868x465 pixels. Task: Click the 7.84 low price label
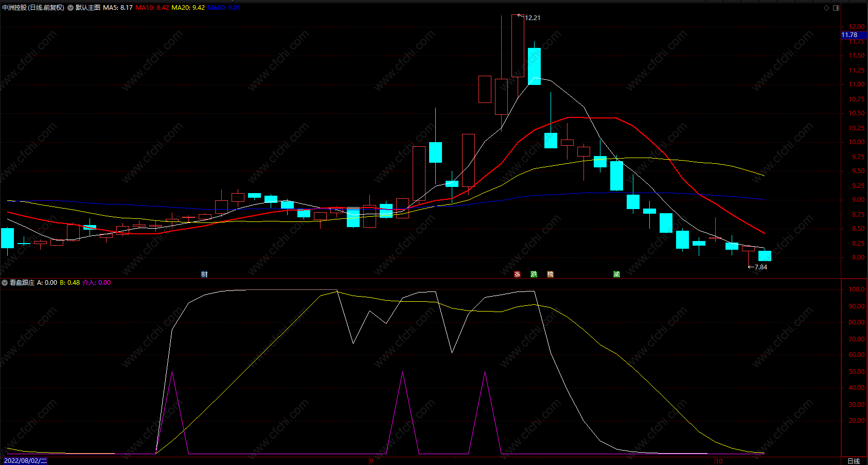point(761,267)
